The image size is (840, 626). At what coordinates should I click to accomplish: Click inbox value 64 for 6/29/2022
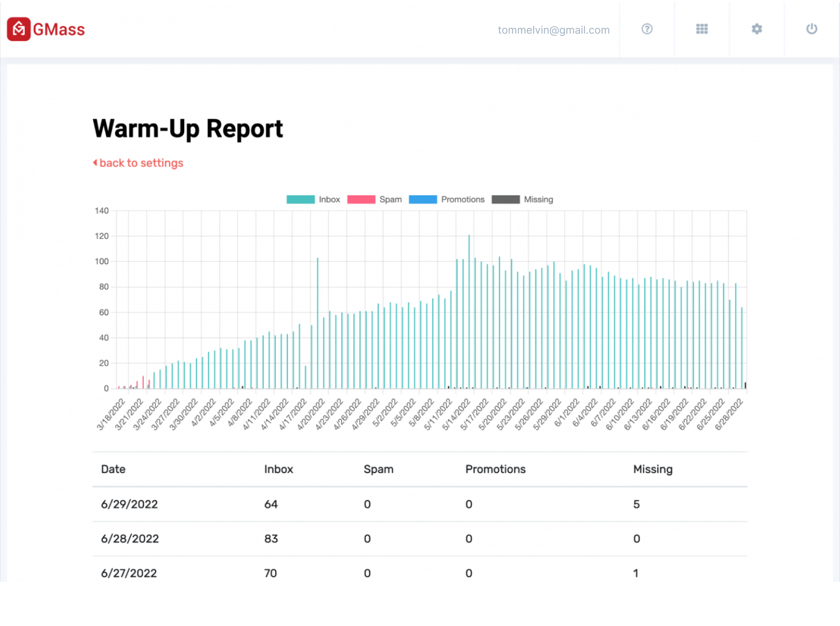click(271, 504)
